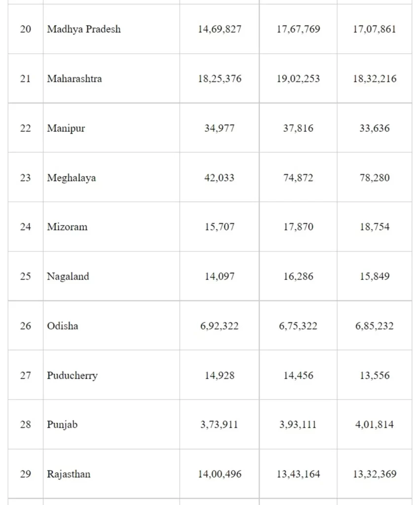420x505 pixels.
Task: Select the Rajasthan row label
Action: [69, 474]
